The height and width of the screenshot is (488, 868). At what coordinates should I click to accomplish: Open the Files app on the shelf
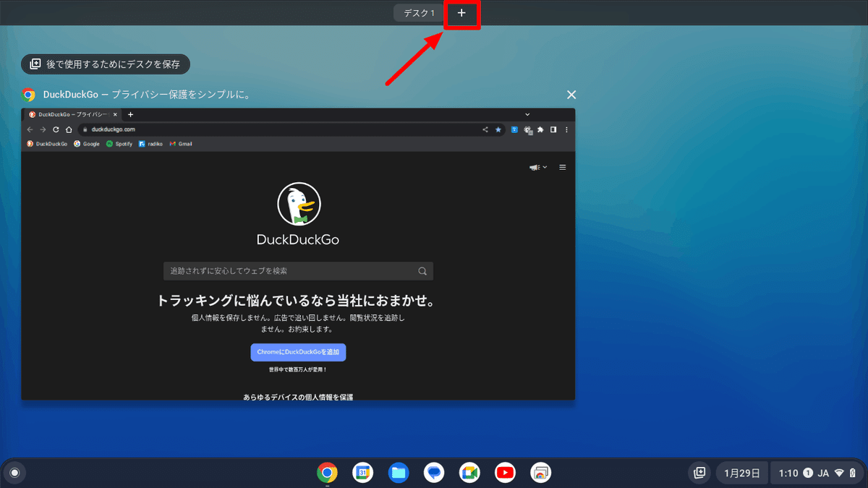[x=399, y=473]
